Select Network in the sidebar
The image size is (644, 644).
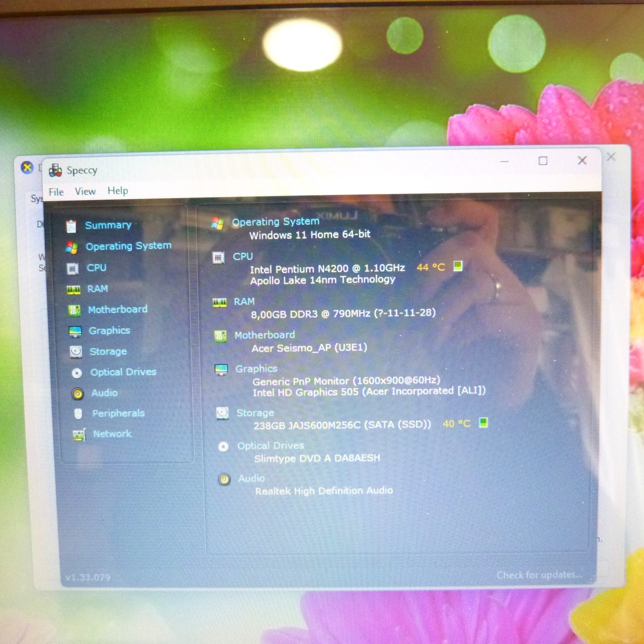(x=112, y=434)
